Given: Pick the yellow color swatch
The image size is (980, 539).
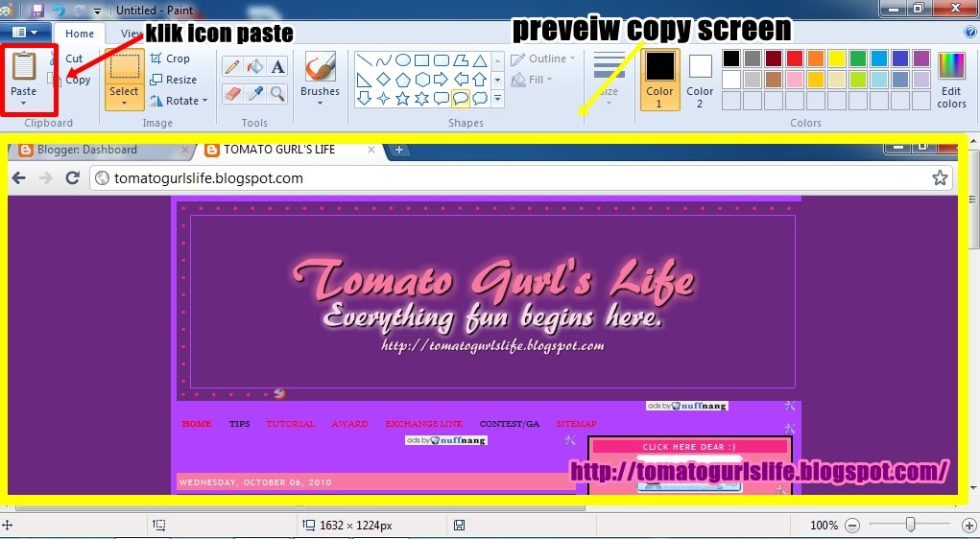Looking at the screenshot, I should [x=837, y=59].
